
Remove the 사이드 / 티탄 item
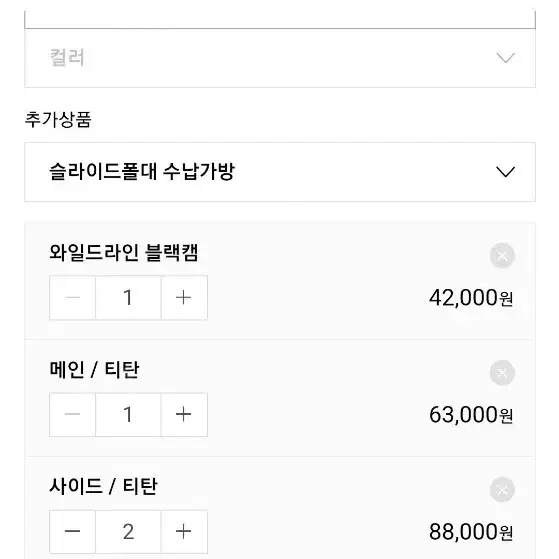point(502,489)
